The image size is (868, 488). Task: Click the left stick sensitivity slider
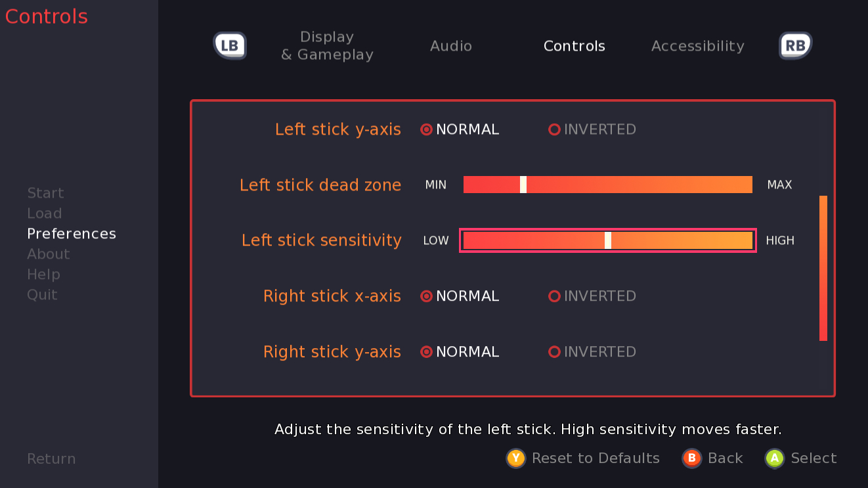click(x=607, y=240)
